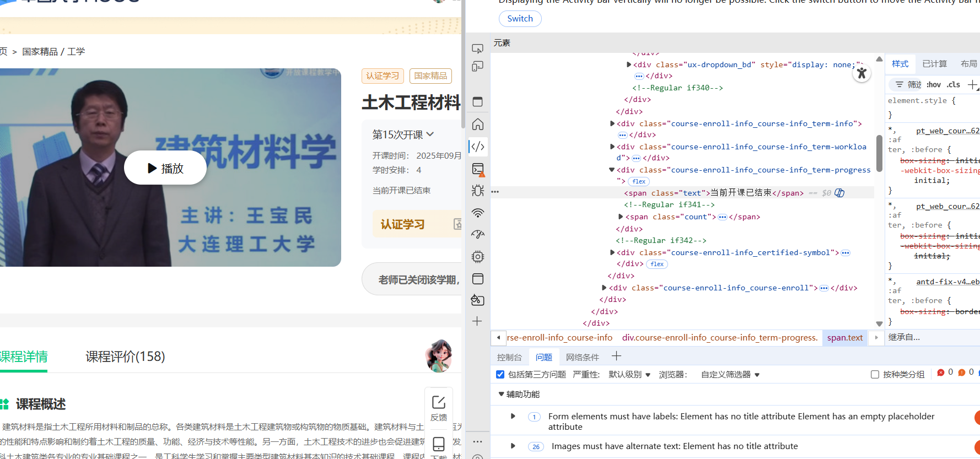This screenshot has height=459, width=980.
Task: Open the 默认级别 severity dropdown
Action: click(x=629, y=375)
